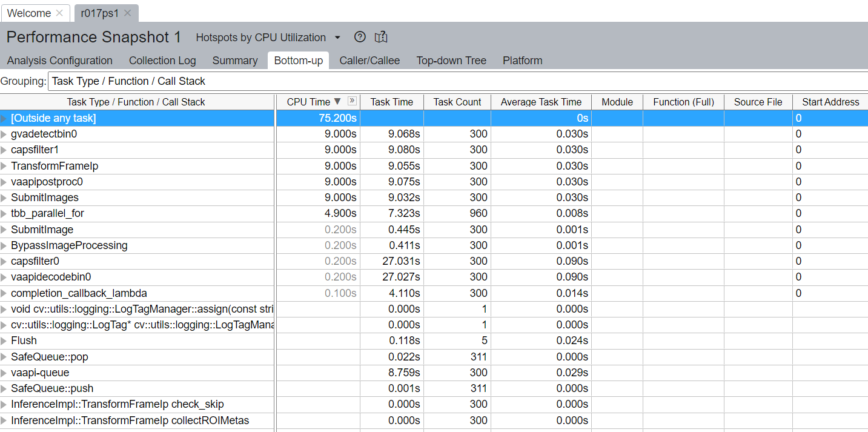Click the Average Task Time column header
The image size is (868, 432).
tap(541, 102)
